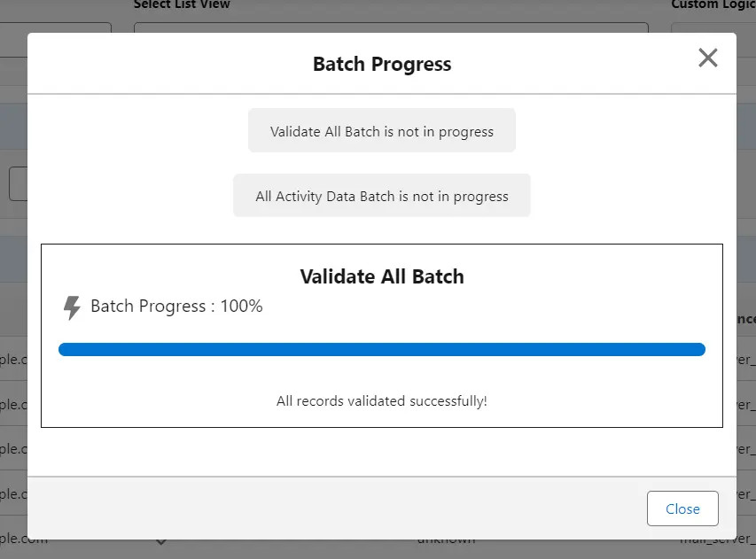The height and width of the screenshot is (559, 756).
Task: Click the Validate All Batch status badge
Action: tap(381, 130)
